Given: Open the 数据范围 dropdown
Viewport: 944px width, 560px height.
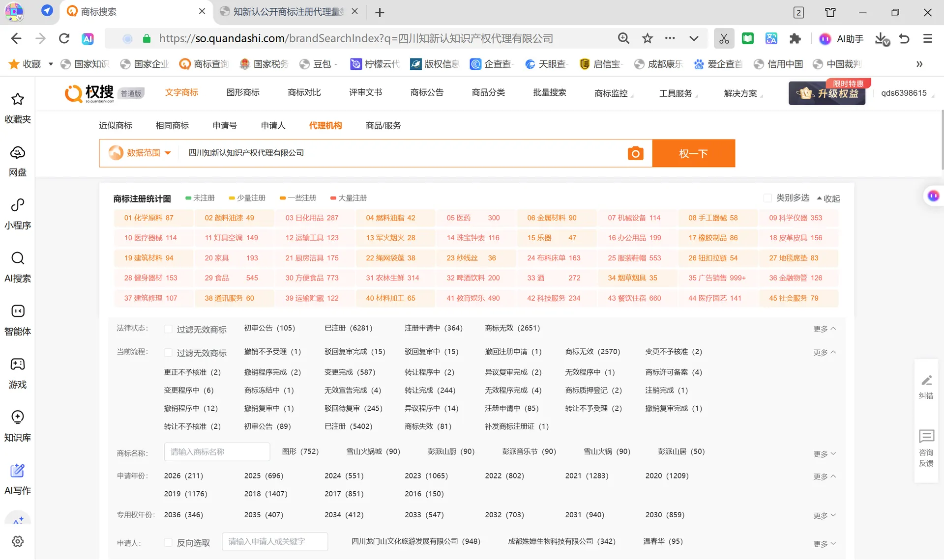Looking at the screenshot, I should 140,153.
